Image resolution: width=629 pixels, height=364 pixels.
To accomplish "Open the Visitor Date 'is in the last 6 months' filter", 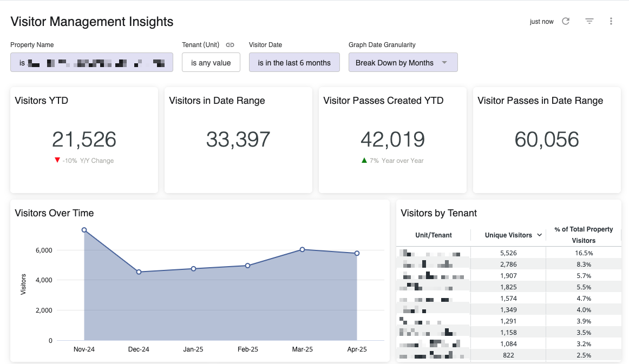I will [x=294, y=62].
